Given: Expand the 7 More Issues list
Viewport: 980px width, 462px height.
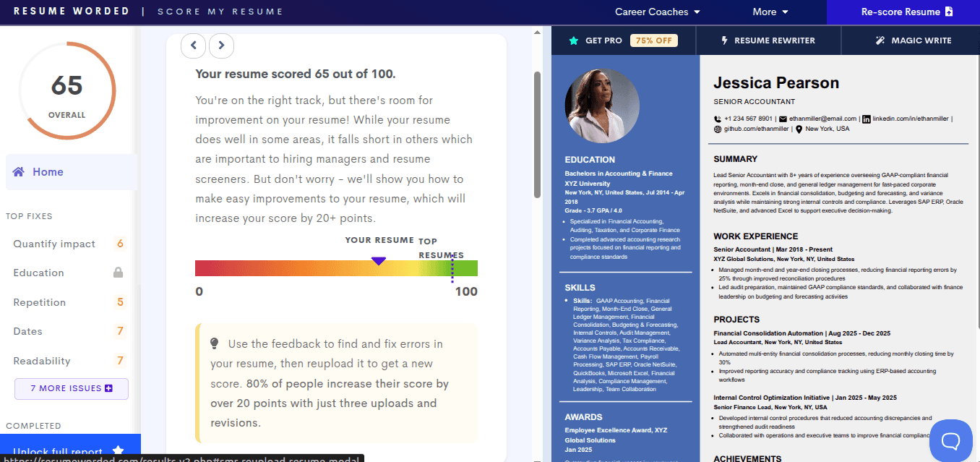Looking at the screenshot, I should [72, 388].
